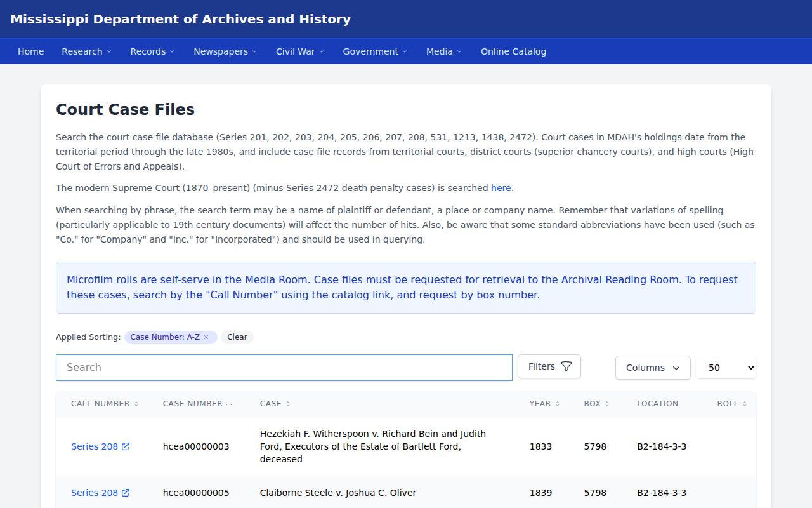Sort by Box column arrows

click(607, 404)
